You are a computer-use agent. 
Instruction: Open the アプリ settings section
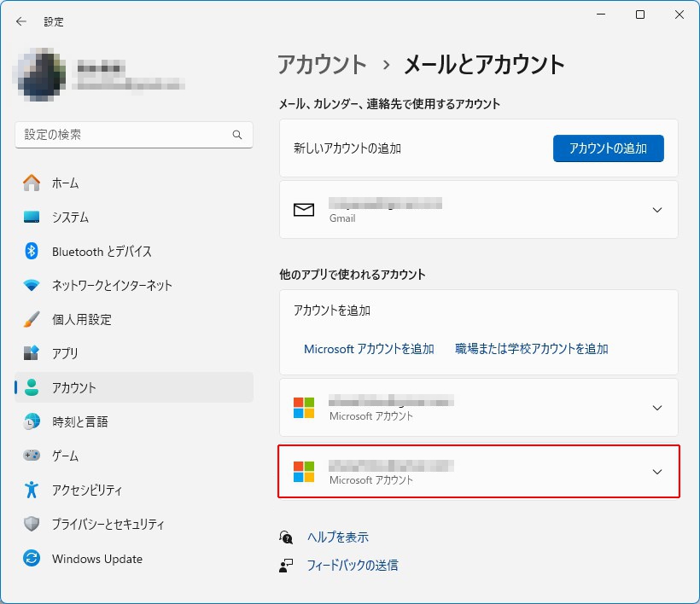pos(65,353)
